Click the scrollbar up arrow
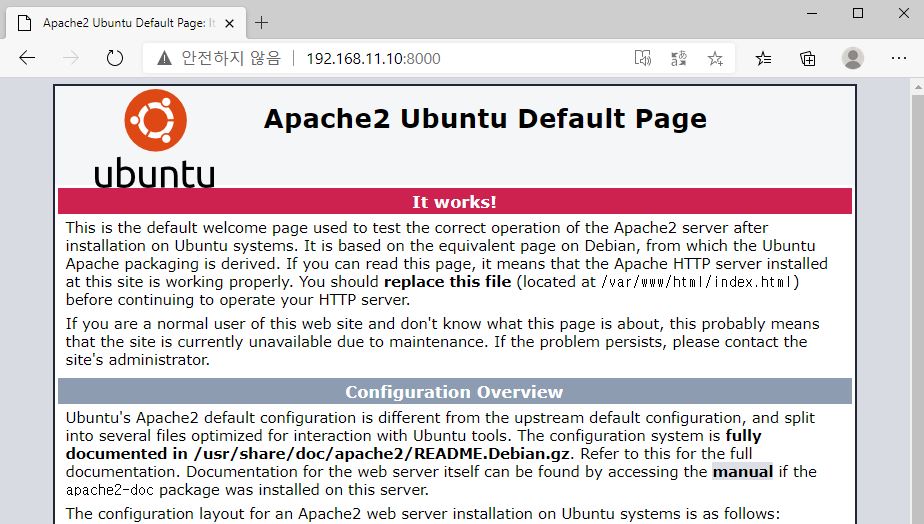Image resolution: width=924 pixels, height=524 pixels. pos(918,87)
